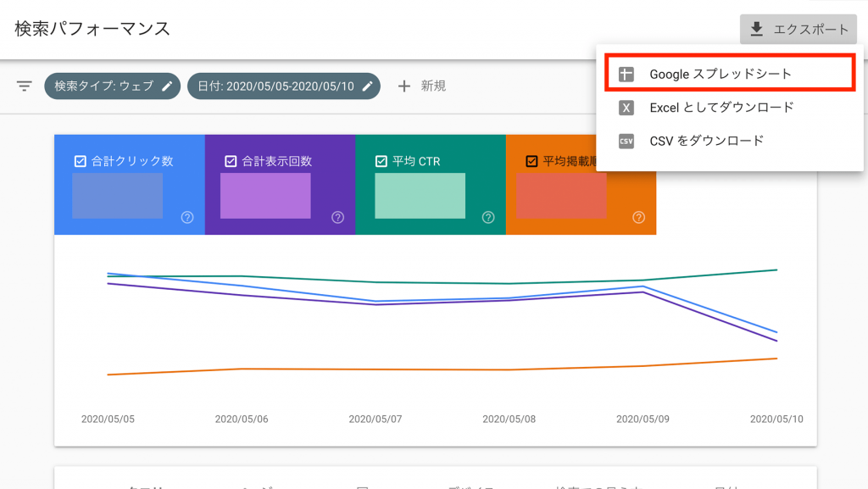Toggle the 平均掲載順位 checkbox
The height and width of the screenshot is (489, 868).
[531, 161]
